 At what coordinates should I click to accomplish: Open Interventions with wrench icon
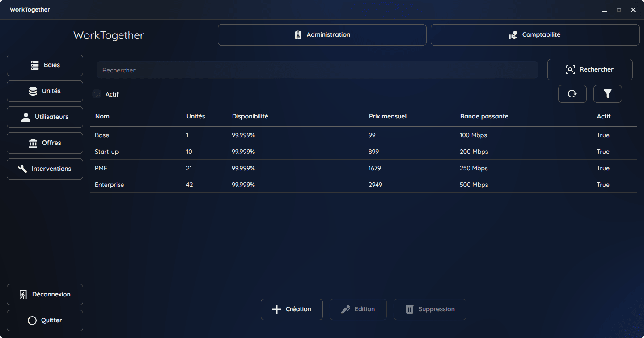(45, 169)
